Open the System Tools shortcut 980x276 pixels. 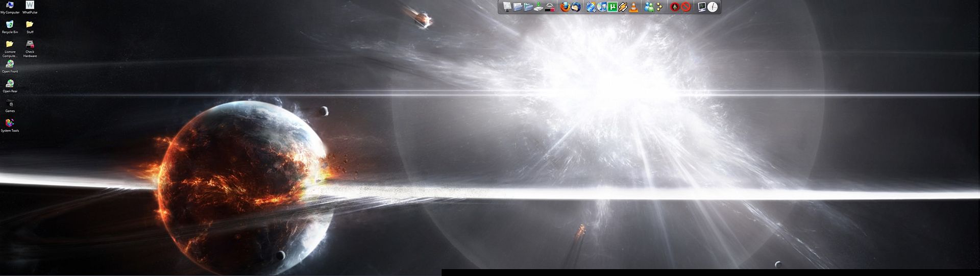[10, 126]
